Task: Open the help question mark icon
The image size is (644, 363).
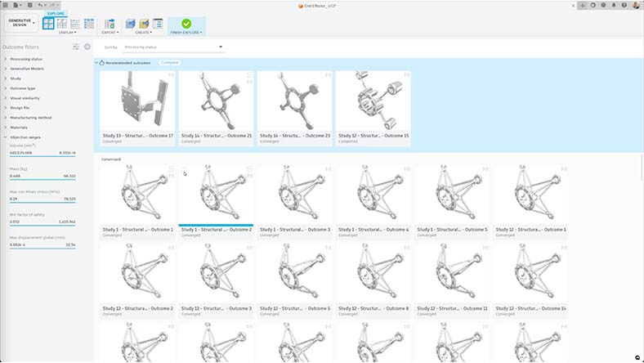Action: tap(624, 5)
